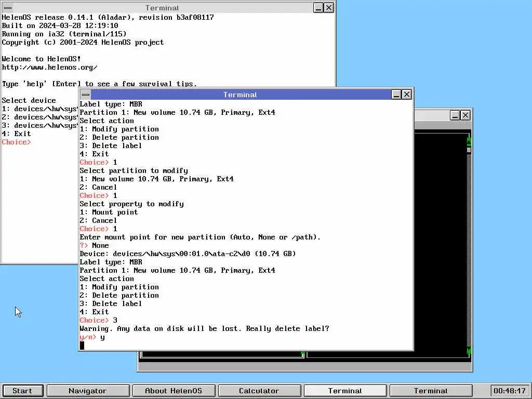Close the front Terminal window
Screen dimensions: 532x399
[407, 95]
